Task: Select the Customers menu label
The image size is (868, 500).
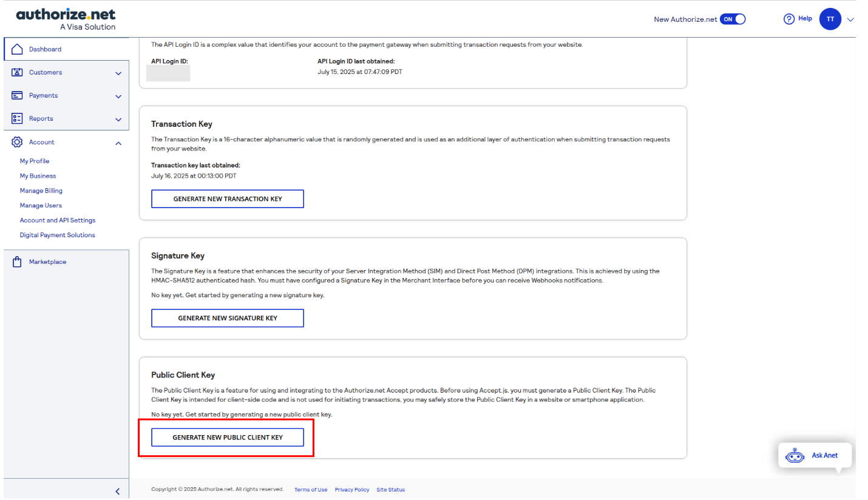Action: 46,72
